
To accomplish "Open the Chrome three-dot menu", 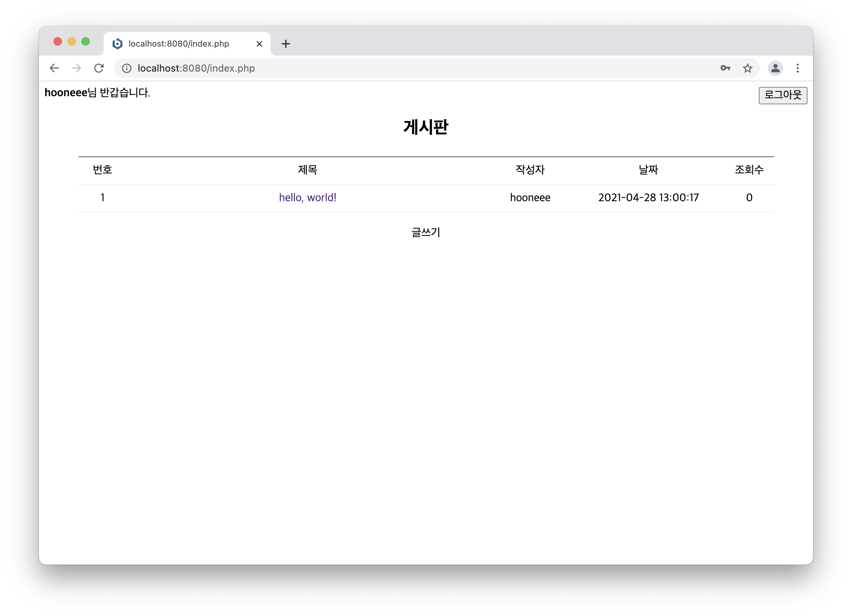I will coord(797,68).
